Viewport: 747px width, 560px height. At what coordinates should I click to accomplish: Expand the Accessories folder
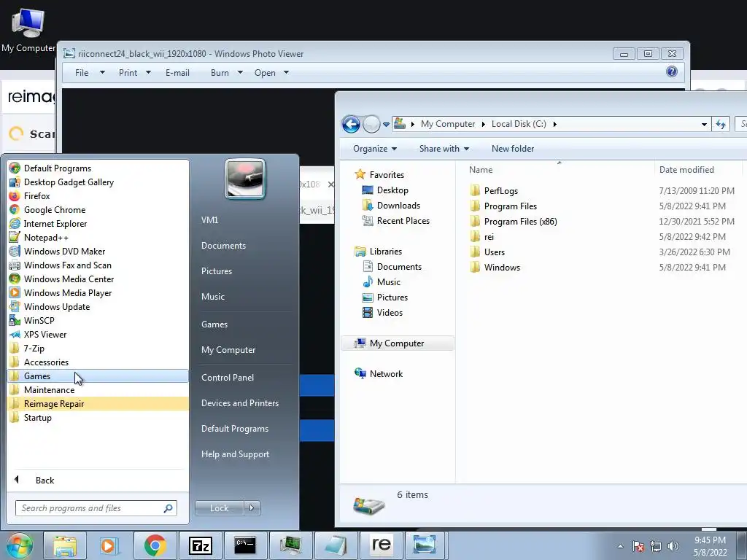(98, 362)
